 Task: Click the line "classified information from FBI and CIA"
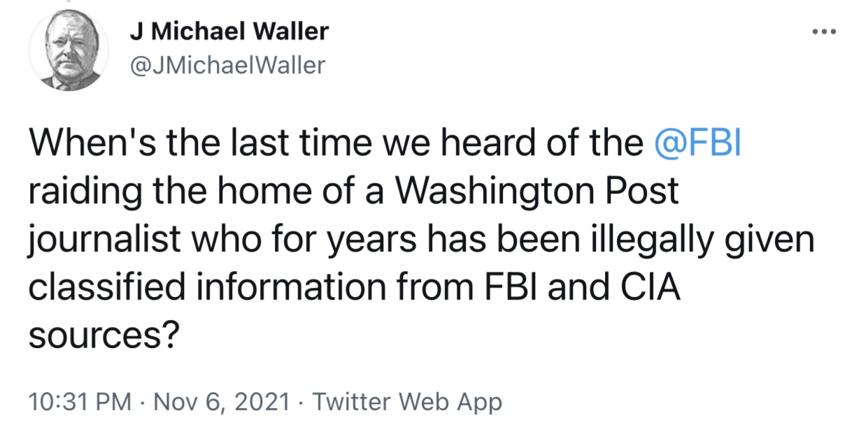355,288
